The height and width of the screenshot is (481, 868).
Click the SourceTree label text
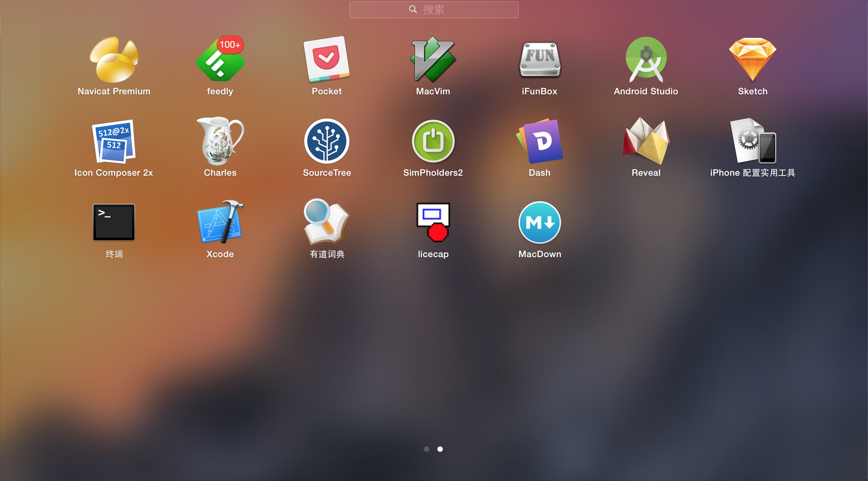click(327, 173)
